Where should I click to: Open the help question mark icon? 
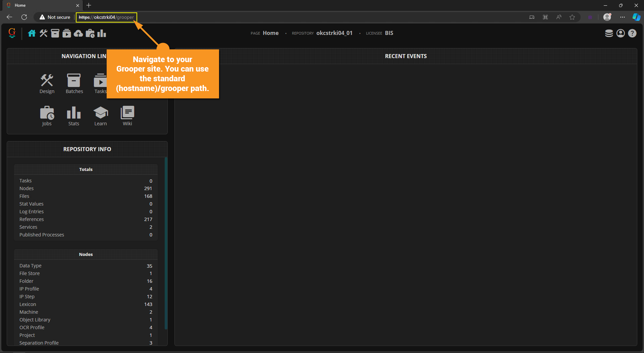tap(632, 33)
